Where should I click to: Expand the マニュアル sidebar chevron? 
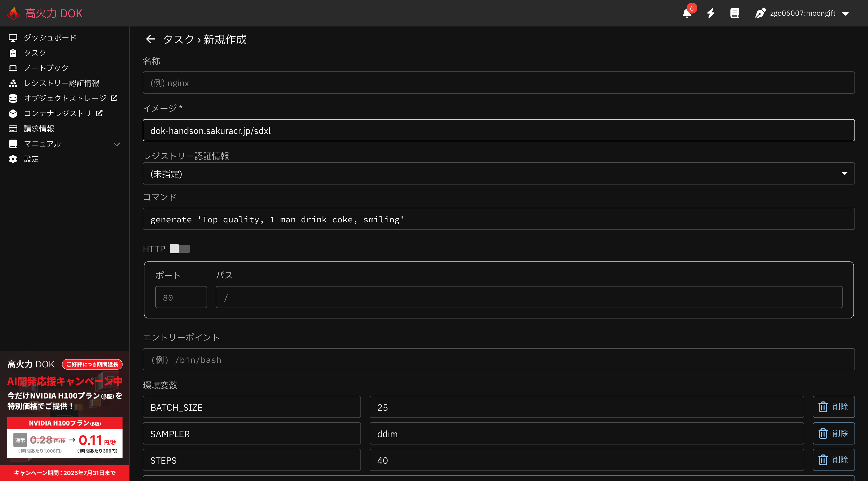click(117, 144)
